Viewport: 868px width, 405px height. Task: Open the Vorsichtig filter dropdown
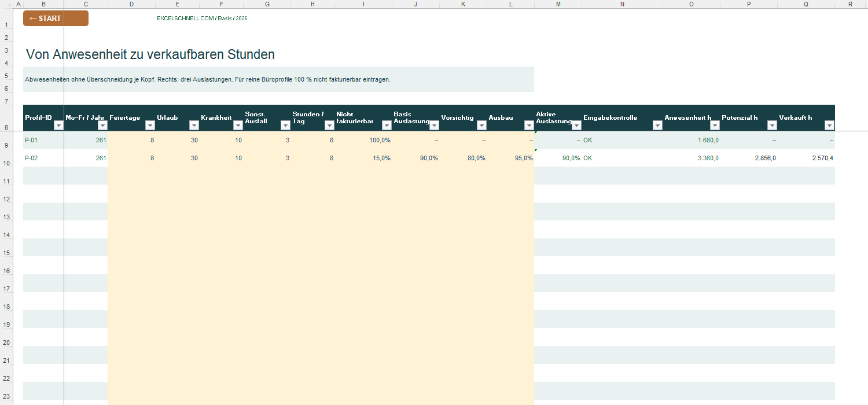click(x=481, y=126)
